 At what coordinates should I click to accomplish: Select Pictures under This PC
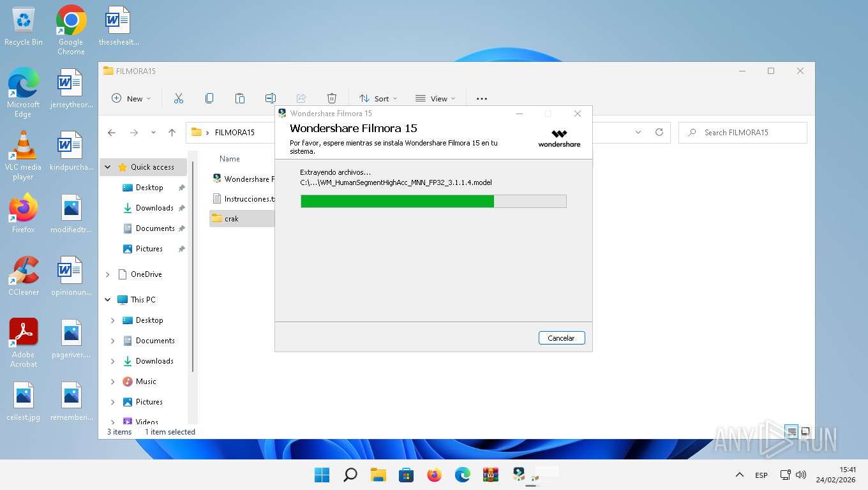coord(149,402)
